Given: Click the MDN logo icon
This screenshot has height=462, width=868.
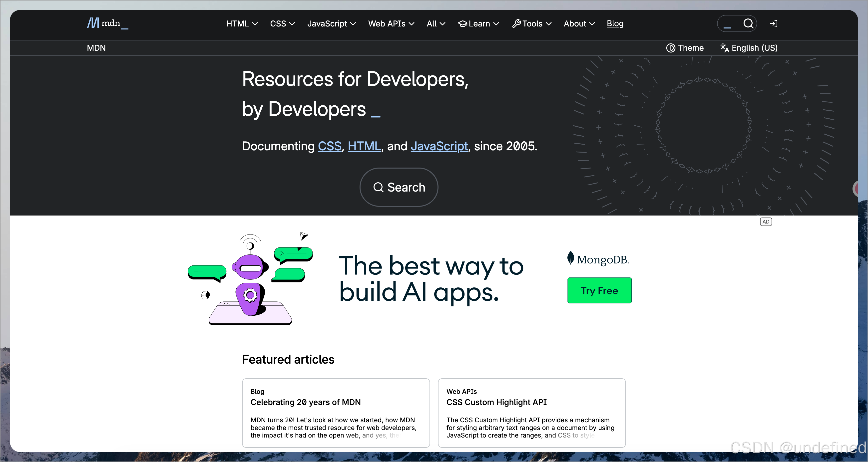Looking at the screenshot, I should (x=93, y=23).
